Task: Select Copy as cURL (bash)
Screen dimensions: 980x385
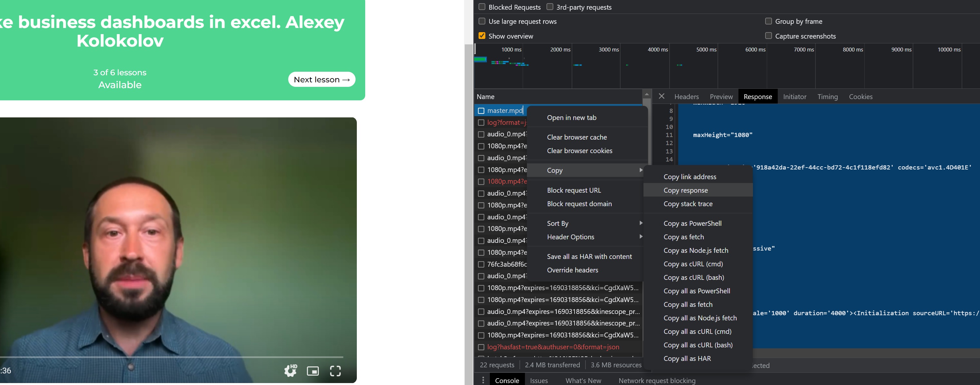Action: tap(693, 278)
